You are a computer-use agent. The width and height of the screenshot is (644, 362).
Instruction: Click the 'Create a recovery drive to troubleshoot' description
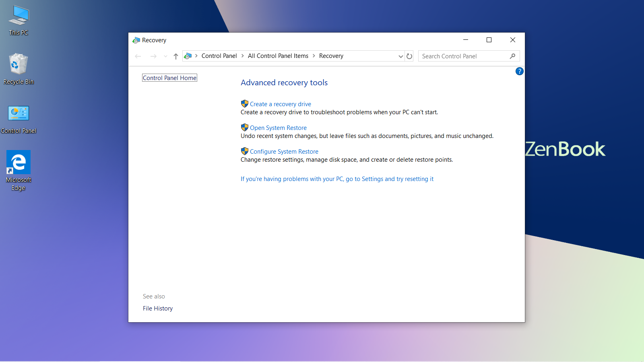tap(339, 112)
